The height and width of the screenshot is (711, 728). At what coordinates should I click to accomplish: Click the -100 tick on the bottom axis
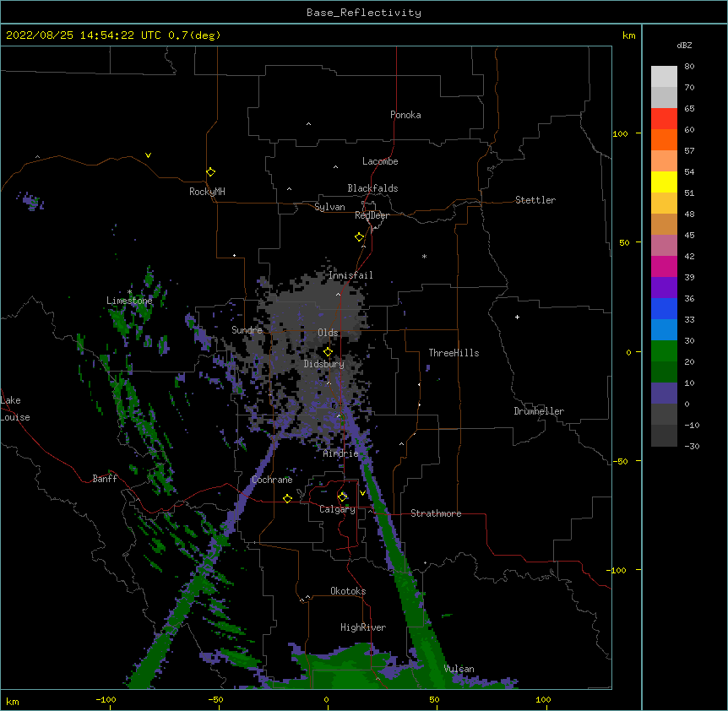coord(106,700)
